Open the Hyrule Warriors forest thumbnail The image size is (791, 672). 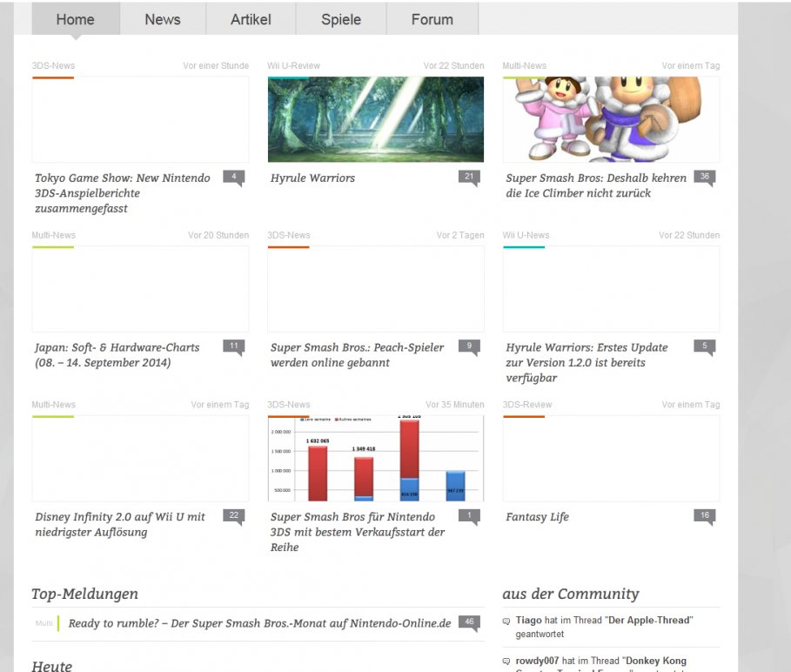(375, 119)
